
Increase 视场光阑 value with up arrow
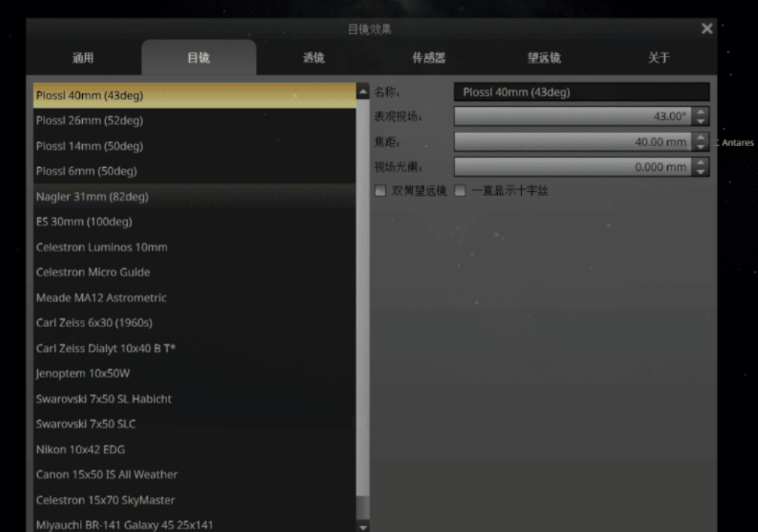click(x=701, y=163)
